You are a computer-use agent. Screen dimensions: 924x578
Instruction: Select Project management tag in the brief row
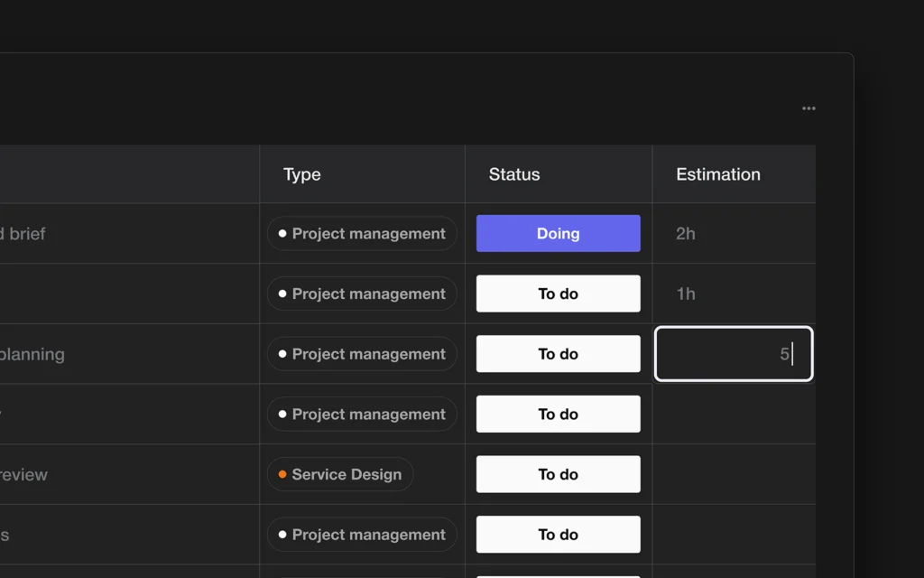click(362, 233)
